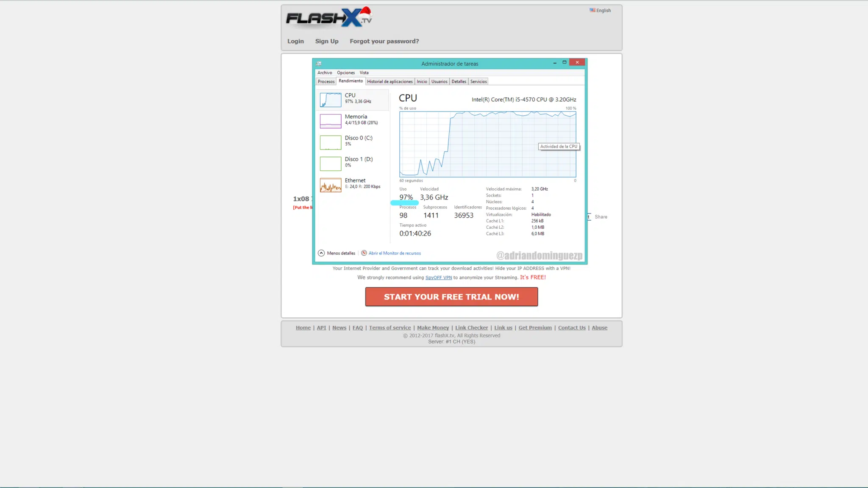Collapse view with Menos detalles arrow
This screenshot has width=868, height=488.
coord(321,253)
